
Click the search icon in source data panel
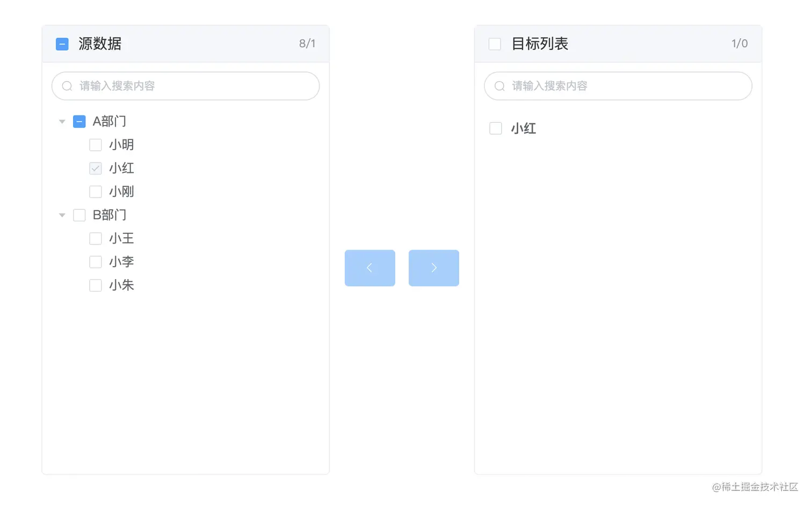[67, 86]
